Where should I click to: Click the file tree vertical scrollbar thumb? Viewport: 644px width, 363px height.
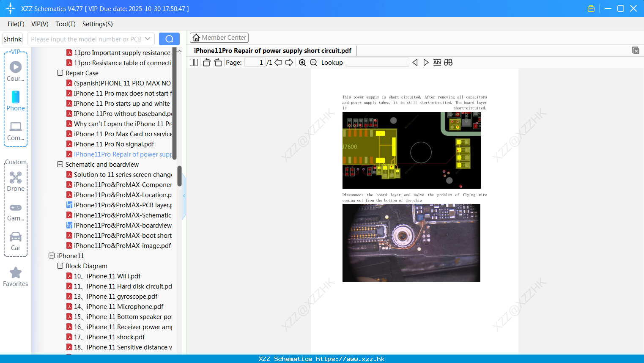[x=179, y=176]
